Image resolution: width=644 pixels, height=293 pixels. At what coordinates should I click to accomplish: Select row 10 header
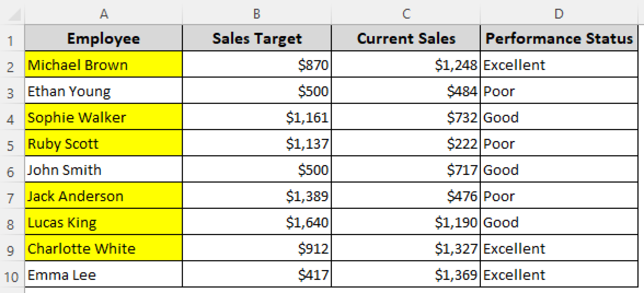point(11,274)
